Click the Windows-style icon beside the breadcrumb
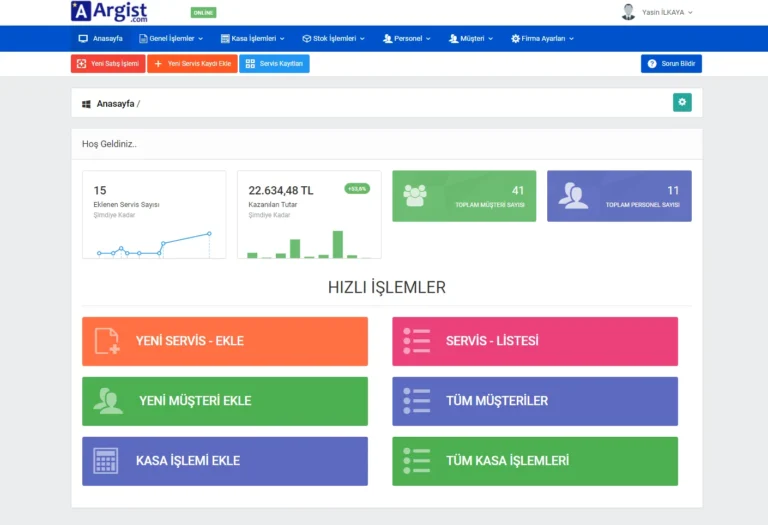This screenshot has width=768, height=525. [86, 104]
